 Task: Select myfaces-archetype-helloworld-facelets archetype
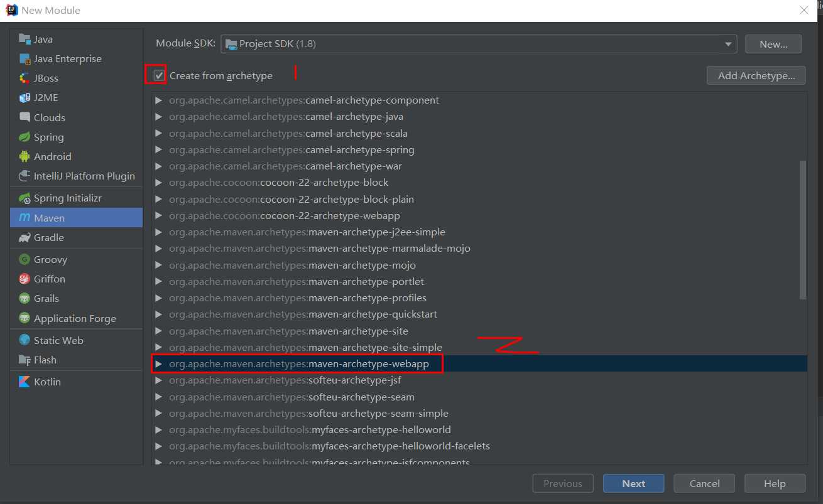point(479,446)
